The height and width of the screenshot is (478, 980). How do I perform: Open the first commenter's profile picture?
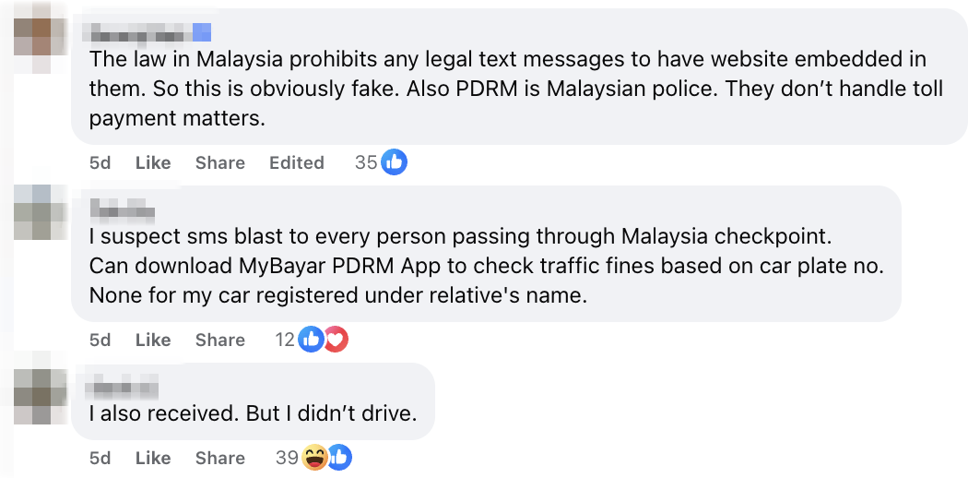(40, 37)
